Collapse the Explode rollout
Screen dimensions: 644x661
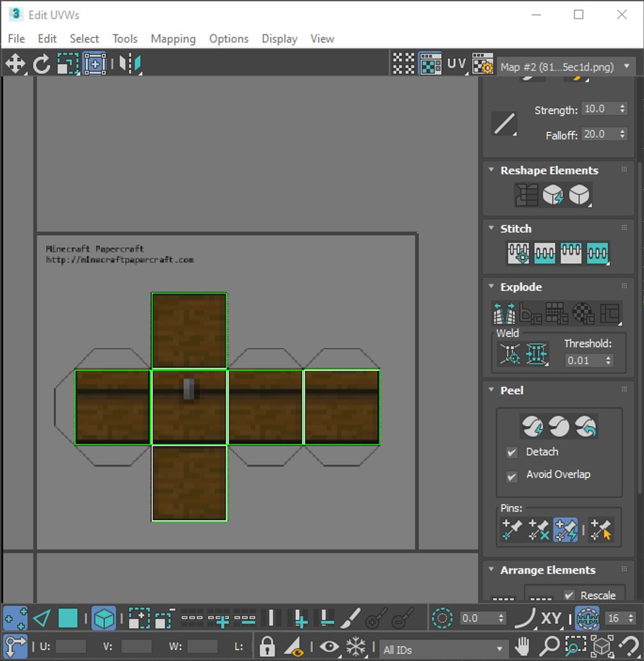(491, 286)
